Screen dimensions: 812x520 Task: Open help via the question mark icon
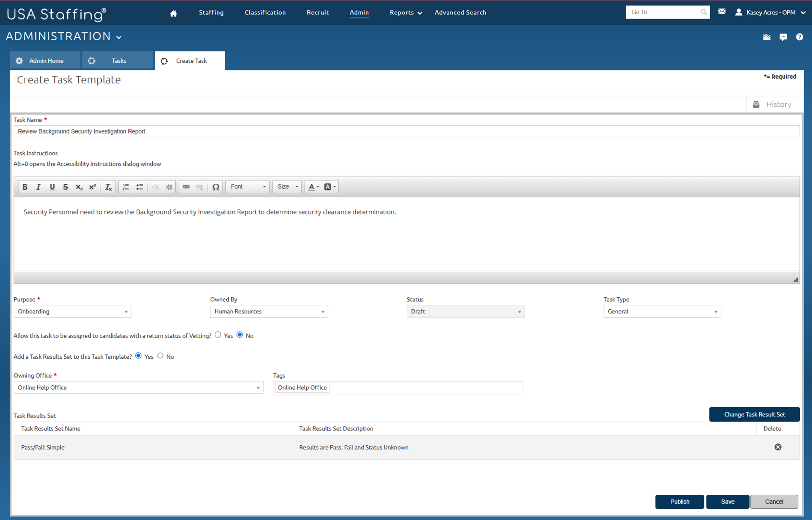click(x=800, y=37)
